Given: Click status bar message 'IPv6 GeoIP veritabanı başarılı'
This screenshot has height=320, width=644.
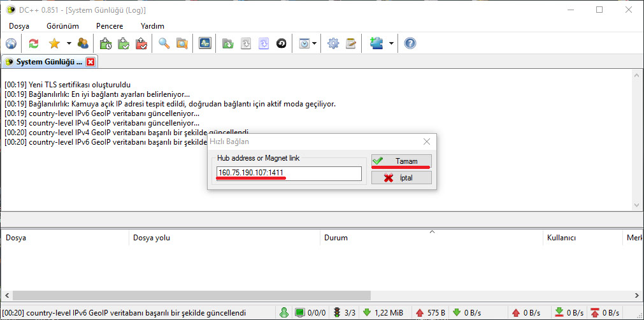Looking at the screenshot, I should pyautogui.click(x=124, y=312).
